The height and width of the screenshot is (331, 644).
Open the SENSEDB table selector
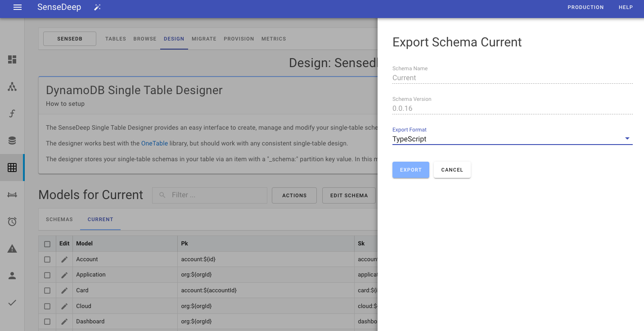[x=69, y=38]
